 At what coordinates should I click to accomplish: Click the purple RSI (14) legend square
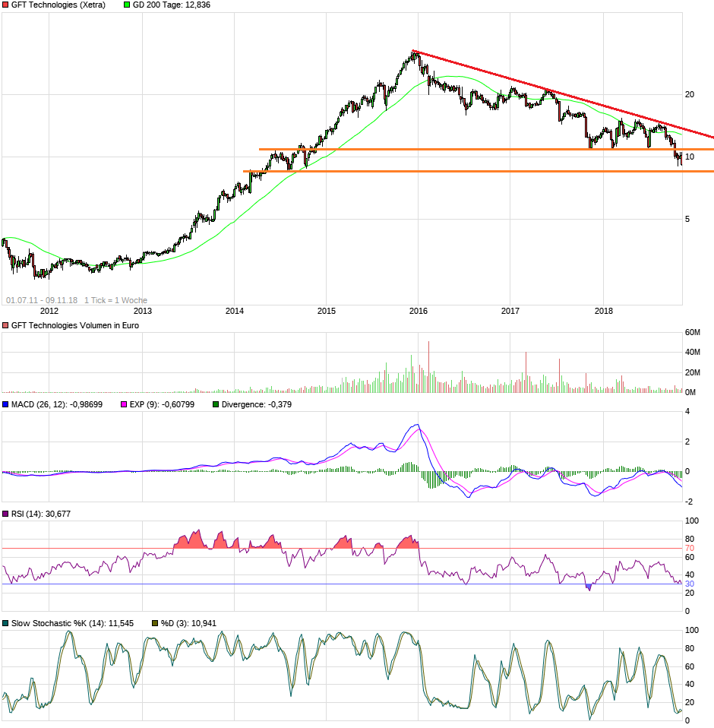pyautogui.click(x=5, y=514)
